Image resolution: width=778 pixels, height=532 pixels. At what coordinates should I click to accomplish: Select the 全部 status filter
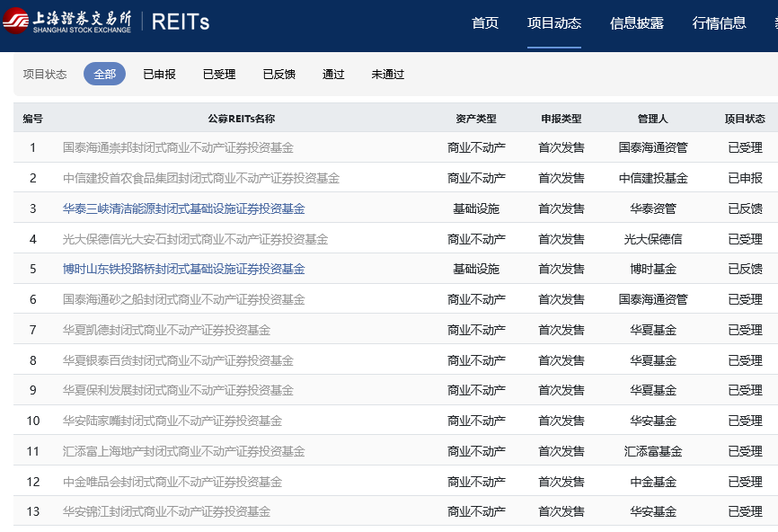coord(104,75)
